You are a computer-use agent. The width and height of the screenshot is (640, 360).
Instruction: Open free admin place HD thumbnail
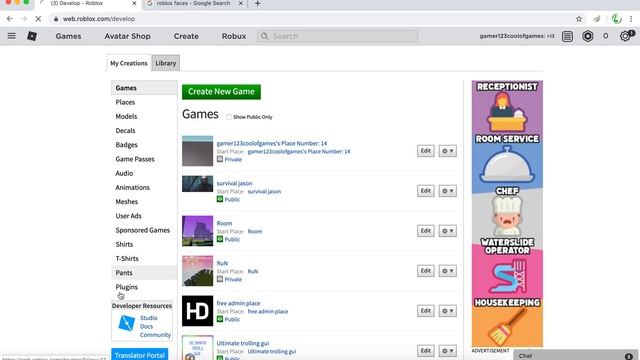click(x=198, y=311)
